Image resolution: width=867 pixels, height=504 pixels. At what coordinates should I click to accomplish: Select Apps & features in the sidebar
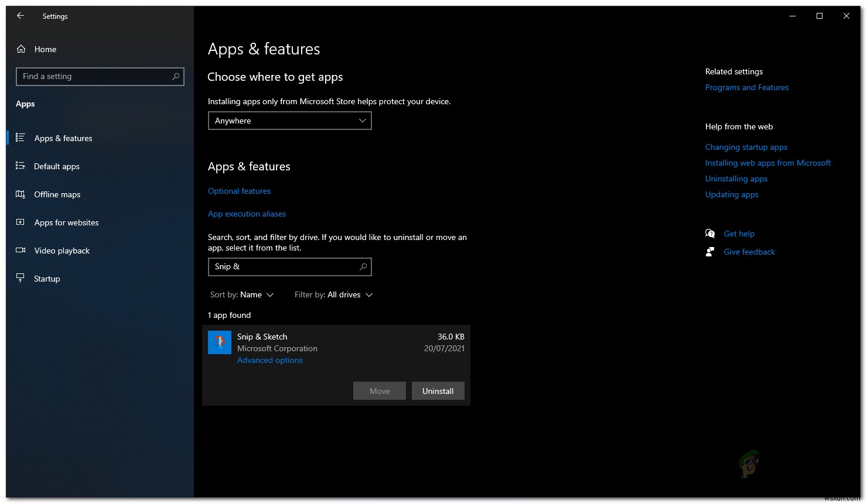point(63,138)
